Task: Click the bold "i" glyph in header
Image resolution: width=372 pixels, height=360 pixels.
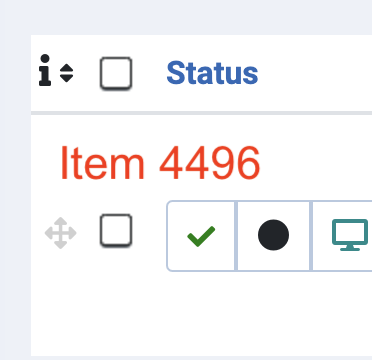Action: [45, 70]
